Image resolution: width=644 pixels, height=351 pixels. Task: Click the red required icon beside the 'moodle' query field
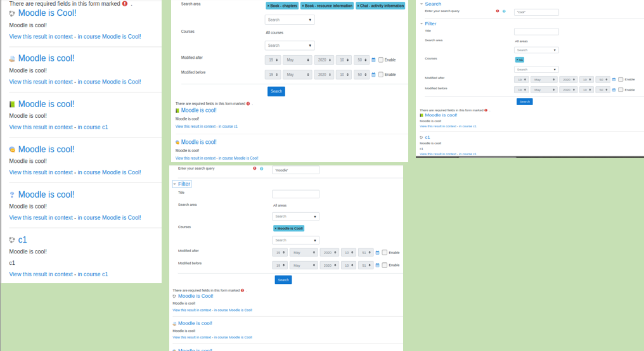pos(255,169)
